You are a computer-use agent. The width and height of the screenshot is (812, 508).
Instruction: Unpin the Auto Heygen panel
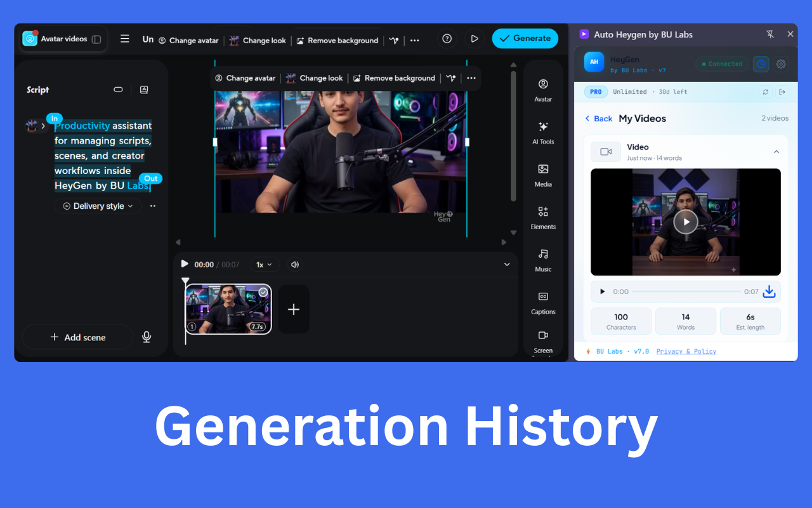[770, 34]
